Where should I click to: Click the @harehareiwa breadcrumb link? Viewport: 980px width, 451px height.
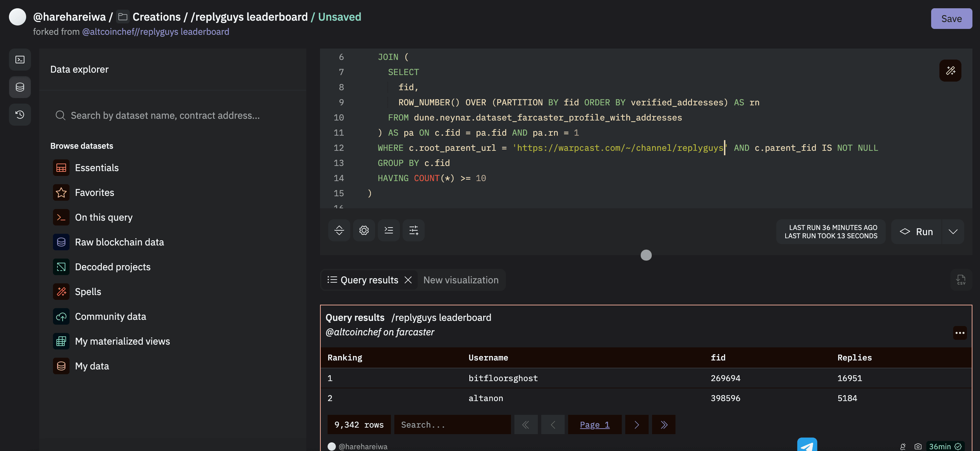click(x=69, y=17)
